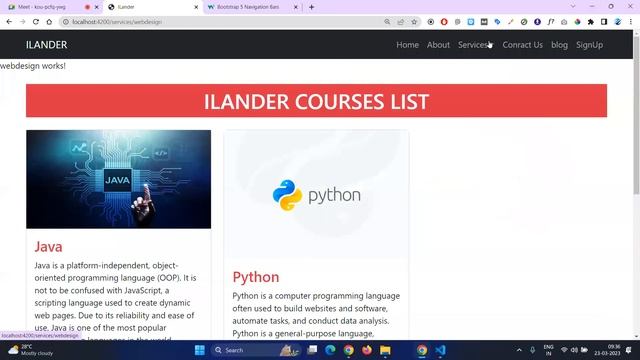
Task: Open the 'f?' font finder extension
Action: click(551, 22)
